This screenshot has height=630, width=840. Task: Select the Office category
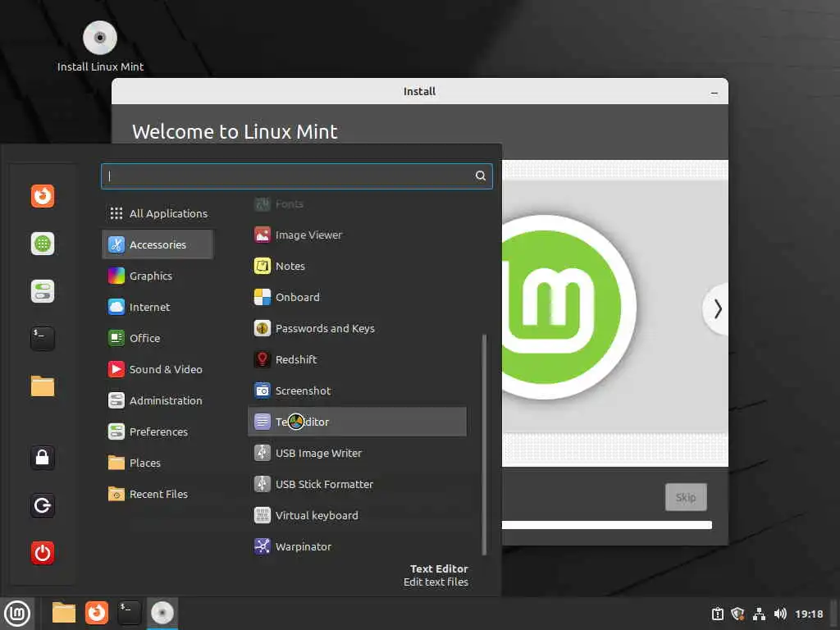click(x=157, y=338)
